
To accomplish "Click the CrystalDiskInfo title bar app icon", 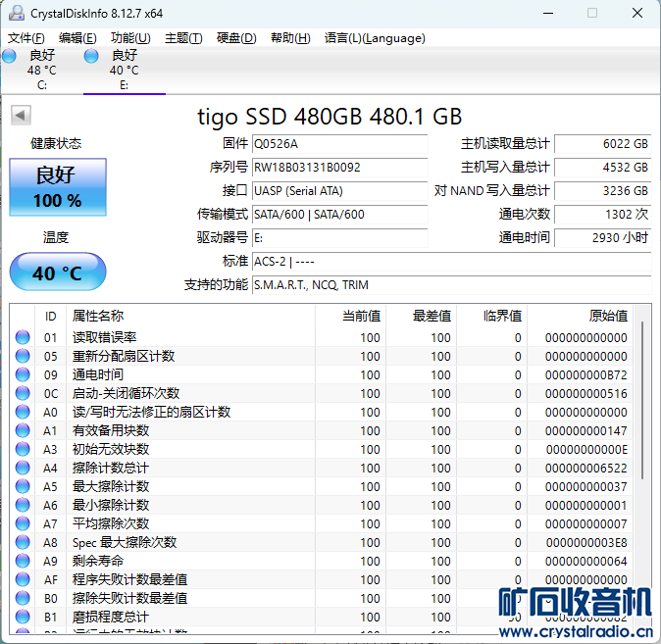I will [x=15, y=14].
